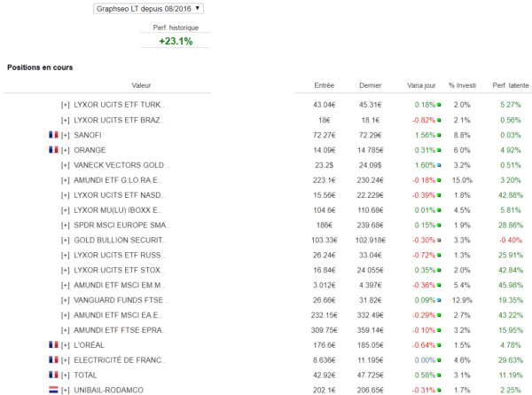Click the French flag next to ELECTRICITÉ DE FRANCE
Viewport: 532px width, 395px height.
click(x=53, y=359)
